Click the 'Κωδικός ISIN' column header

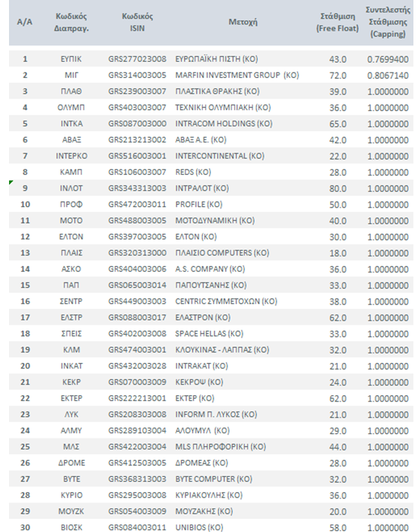coord(137,22)
